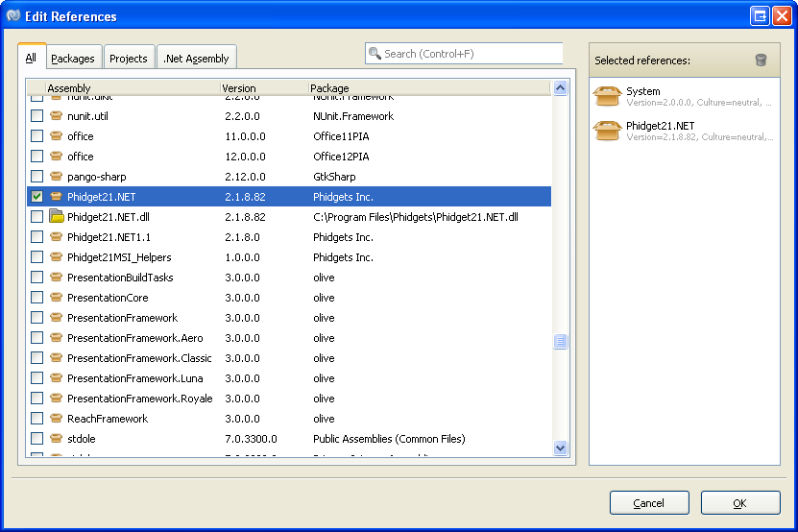
Task: Click the NUnit.Framework cell of nunit.util row
Action: click(x=353, y=116)
